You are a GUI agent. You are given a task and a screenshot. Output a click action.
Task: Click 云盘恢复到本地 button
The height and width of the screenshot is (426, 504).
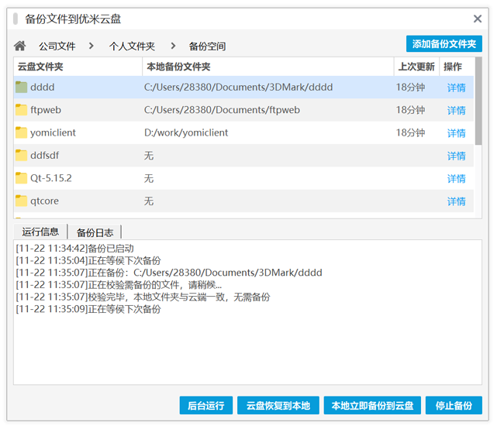tap(278, 406)
